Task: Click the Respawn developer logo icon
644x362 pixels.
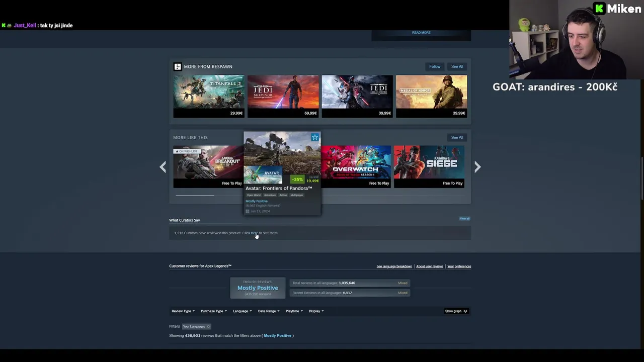Action: pos(177,66)
